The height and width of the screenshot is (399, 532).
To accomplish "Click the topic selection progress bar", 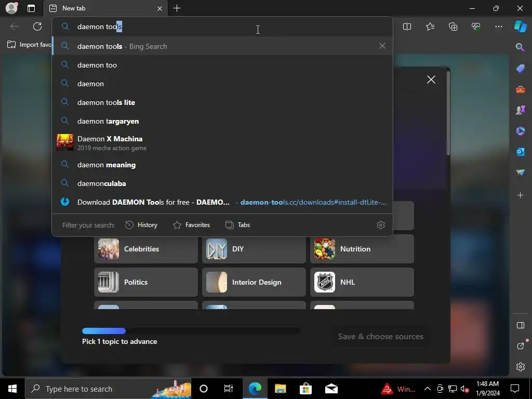I will [x=191, y=331].
